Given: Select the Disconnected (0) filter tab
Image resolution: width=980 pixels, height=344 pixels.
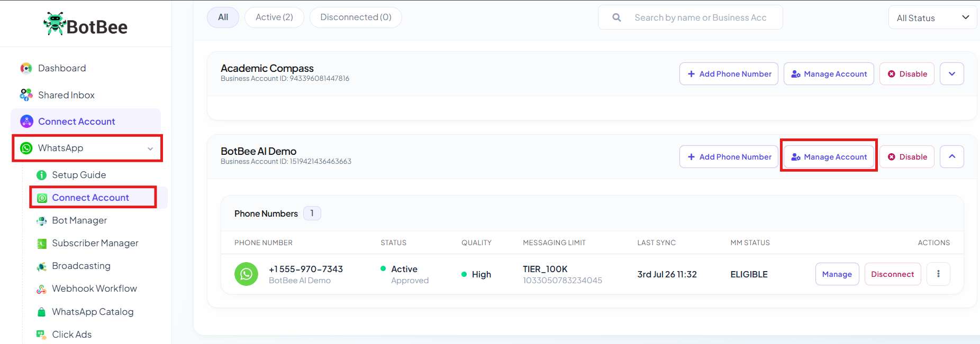Looking at the screenshot, I should click(x=356, y=17).
